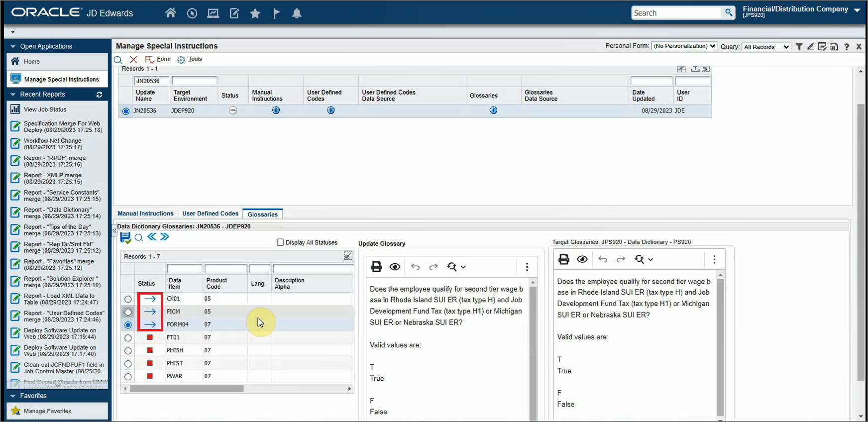Go to the Home icon in header

[170, 13]
